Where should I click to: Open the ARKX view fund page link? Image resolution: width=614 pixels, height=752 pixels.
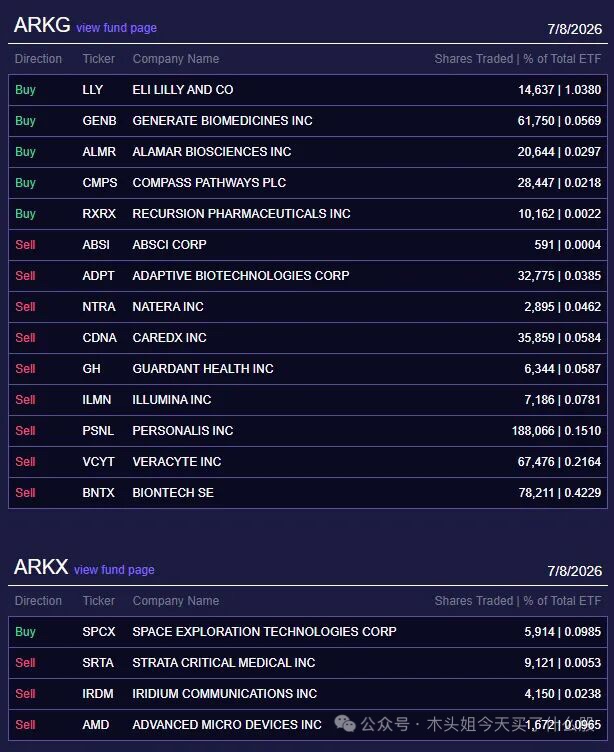pos(114,570)
